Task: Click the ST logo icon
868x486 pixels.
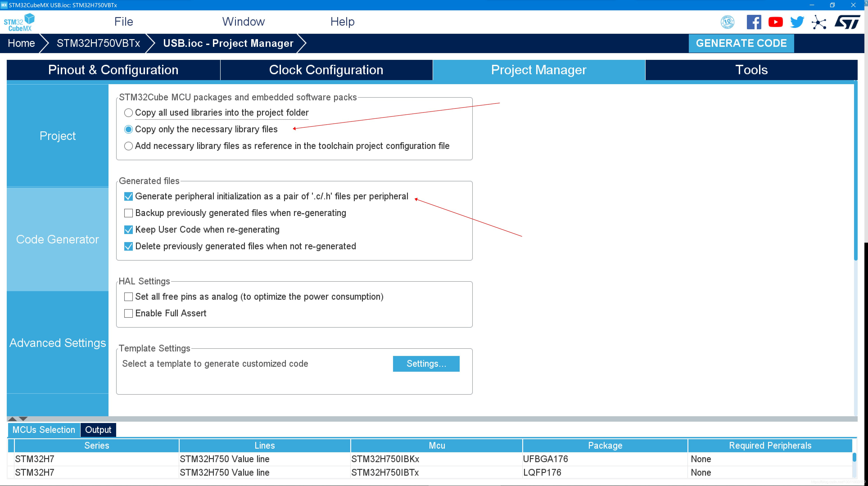Action: click(x=847, y=22)
